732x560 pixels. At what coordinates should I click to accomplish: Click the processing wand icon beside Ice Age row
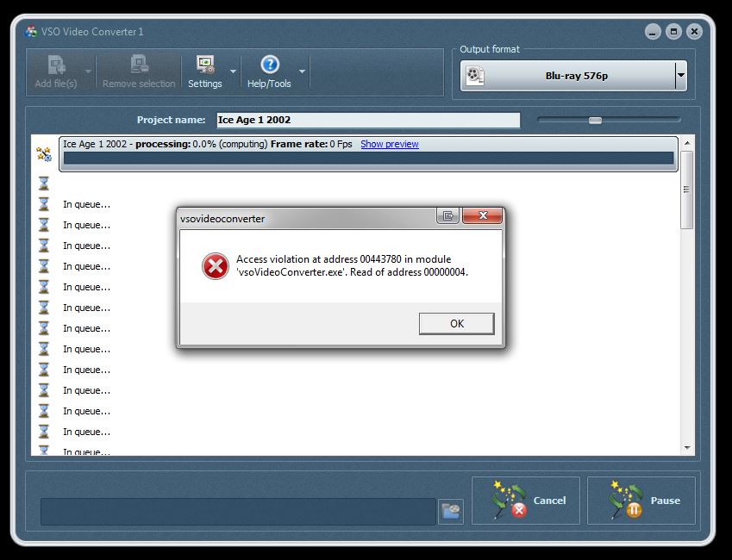click(44, 154)
